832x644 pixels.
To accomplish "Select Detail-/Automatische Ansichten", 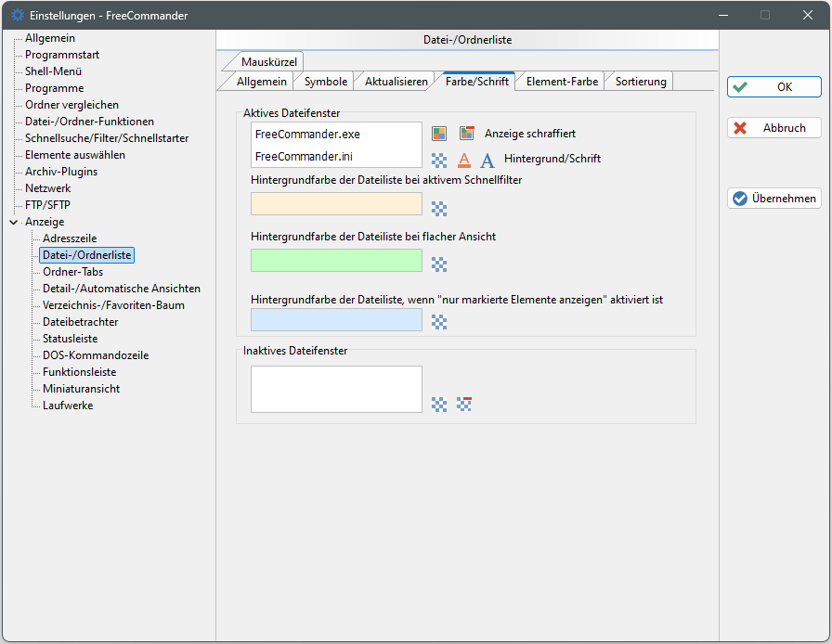I will tap(122, 289).
